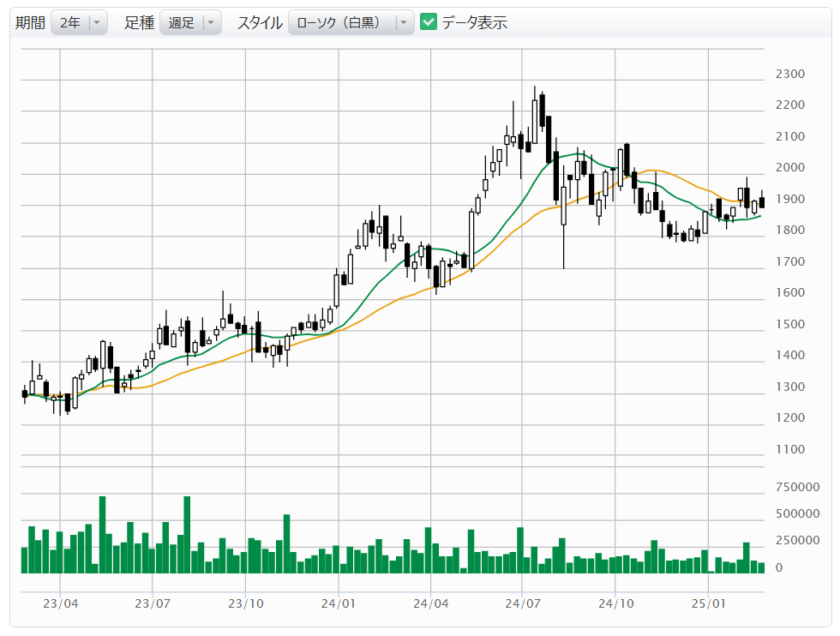Click the tallest volume bar near 23/05
This screenshot has height=636, width=840.
coord(102,534)
